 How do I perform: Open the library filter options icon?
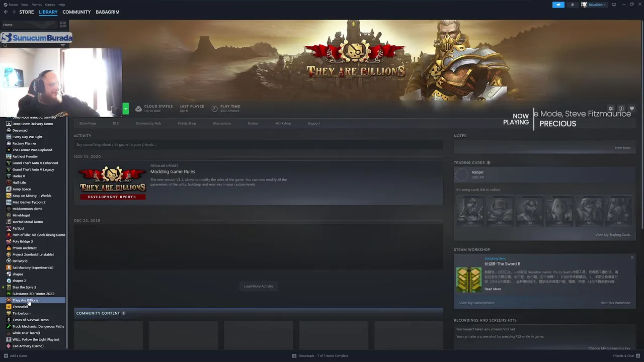coord(63,46)
